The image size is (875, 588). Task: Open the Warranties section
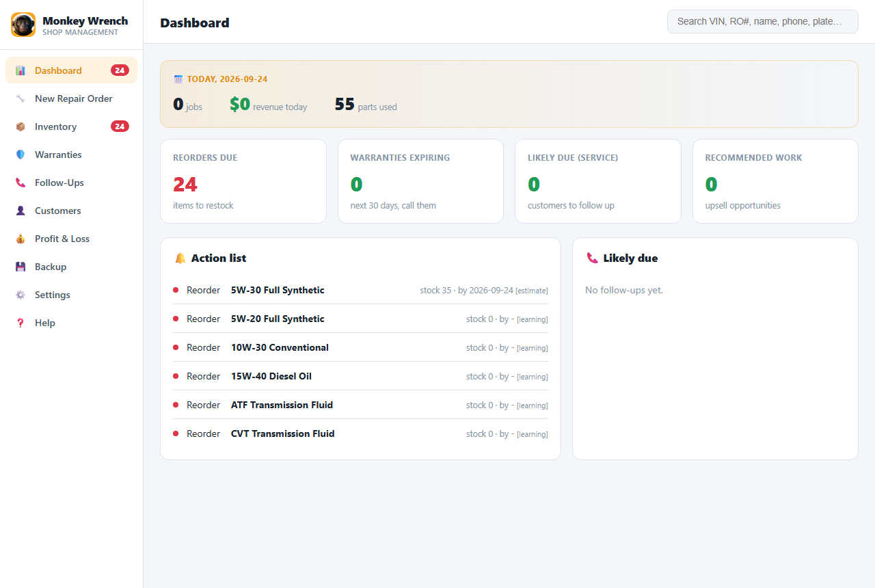(71, 155)
